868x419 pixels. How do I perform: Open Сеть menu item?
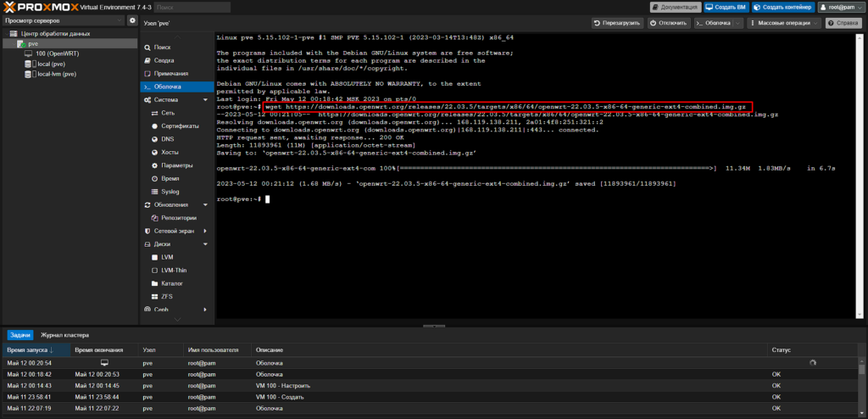pyautogui.click(x=168, y=113)
